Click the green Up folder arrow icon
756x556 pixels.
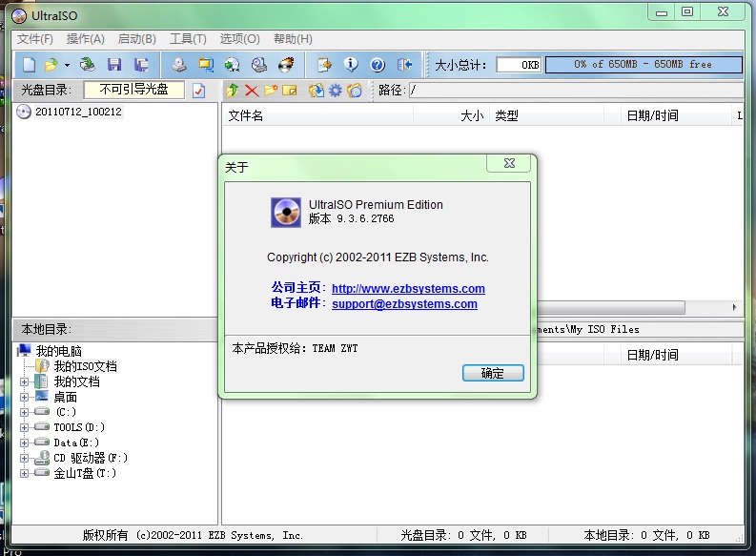click(x=232, y=91)
